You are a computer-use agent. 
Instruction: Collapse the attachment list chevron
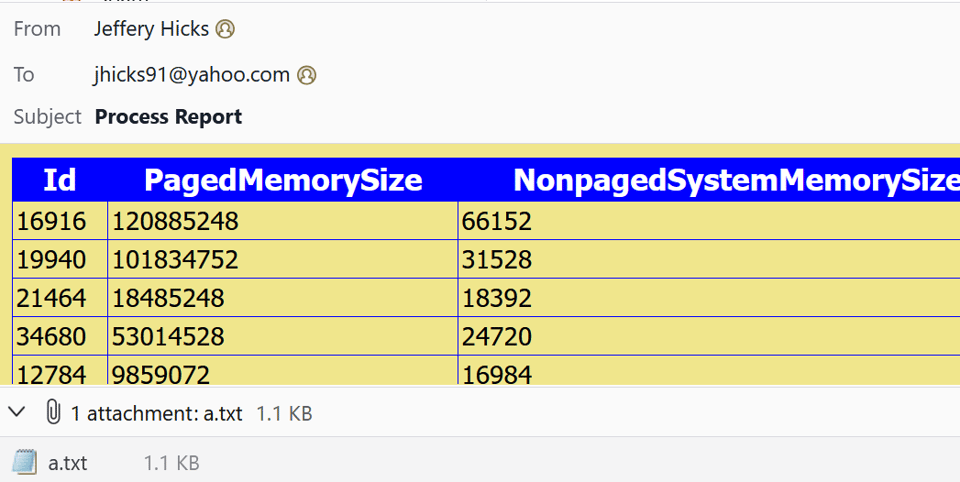click(x=17, y=412)
